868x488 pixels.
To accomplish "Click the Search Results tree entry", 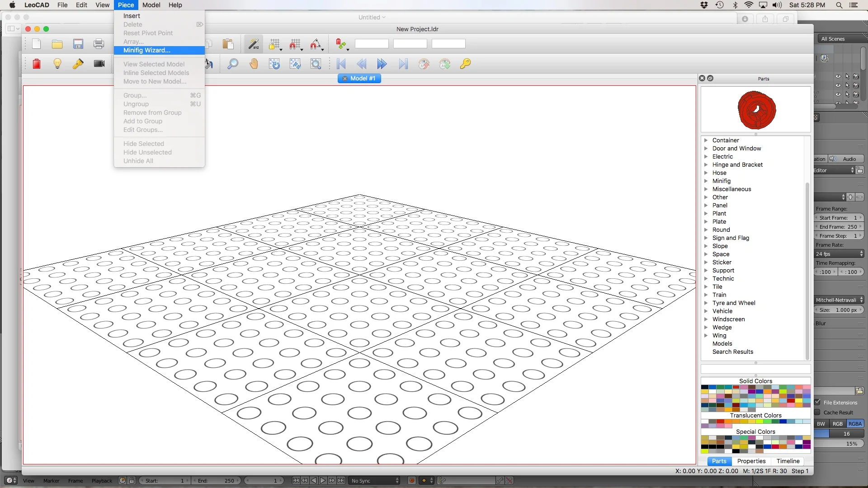I will pyautogui.click(x=732, y=352).
